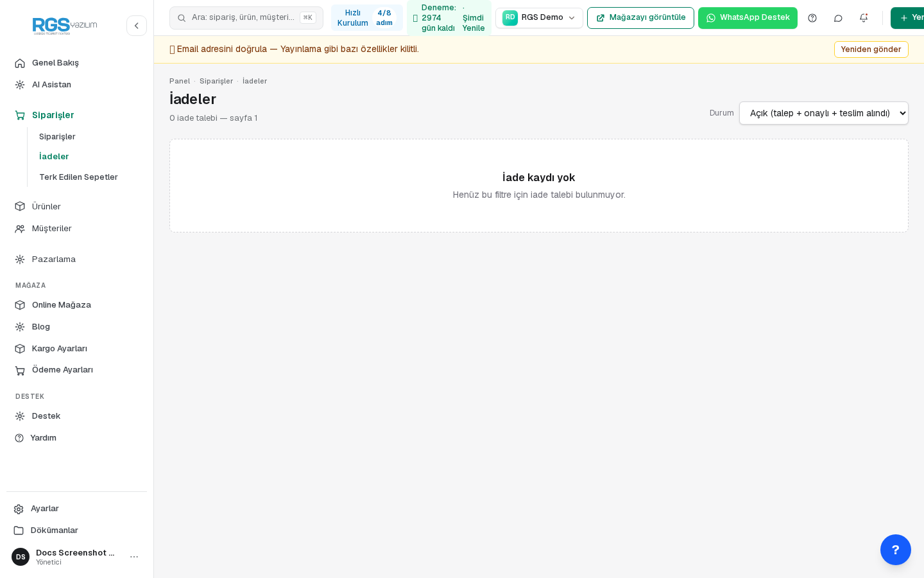Click the Siparişler breadcrumb link
Image resolution: width=924 pixels, height=578 pixels.
pyautogui.click(x=216, y=81)
